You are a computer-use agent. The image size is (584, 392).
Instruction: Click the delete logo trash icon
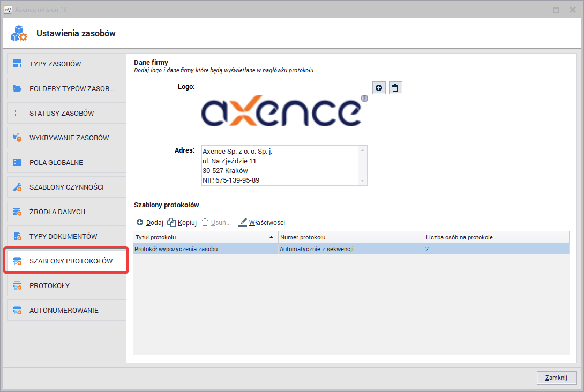coord(395,88)
